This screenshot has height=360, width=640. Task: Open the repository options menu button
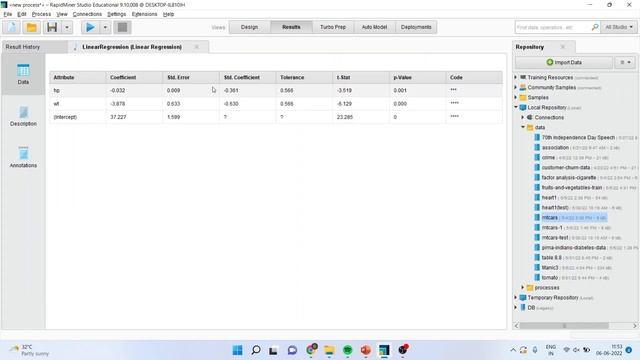tap(625, 62)
